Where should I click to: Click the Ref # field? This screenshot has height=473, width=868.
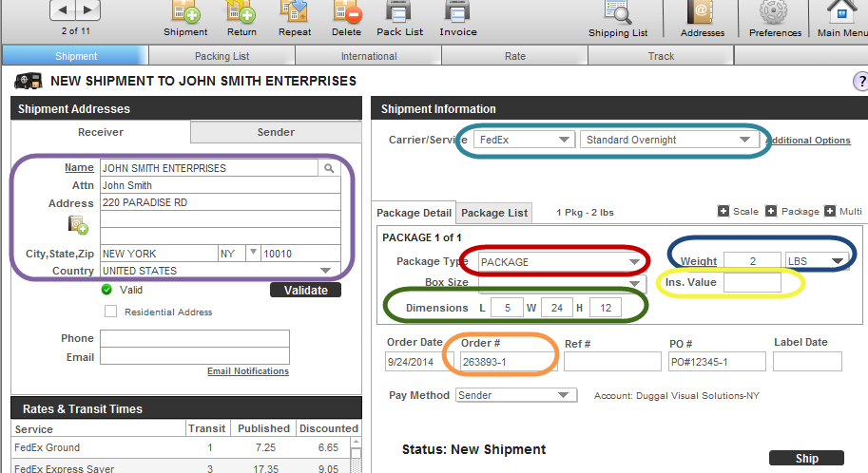tap(612, 361)
